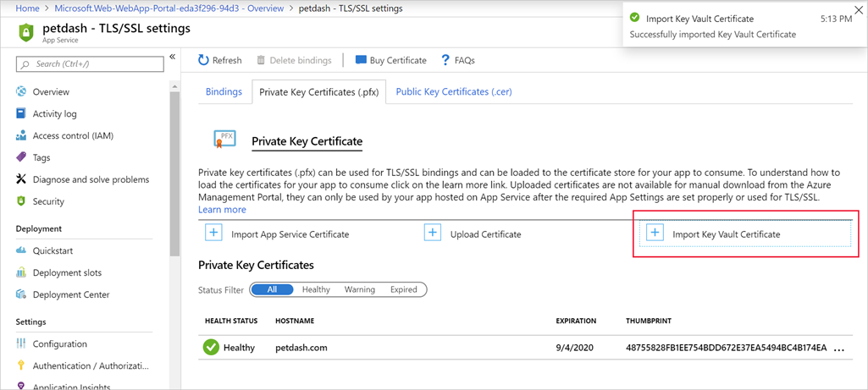Click the EXPIRATION column header
Viewport: 868px width, 390px height.
(577, 321)
